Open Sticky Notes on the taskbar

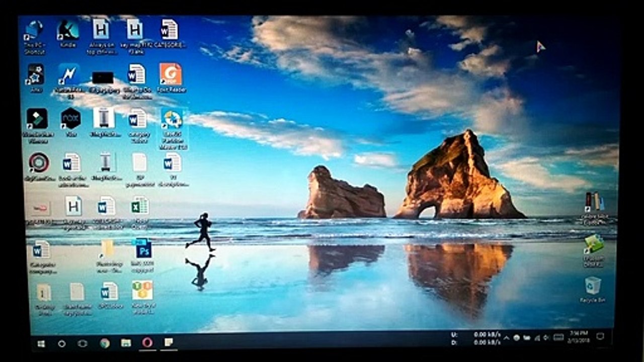pyautogui.click(x=169, y=342)
